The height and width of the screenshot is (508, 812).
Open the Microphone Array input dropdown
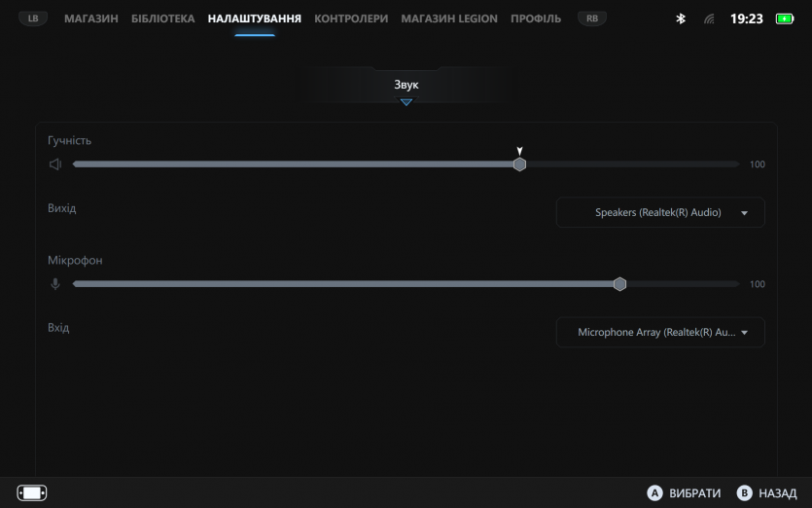(x=660, y=332)
